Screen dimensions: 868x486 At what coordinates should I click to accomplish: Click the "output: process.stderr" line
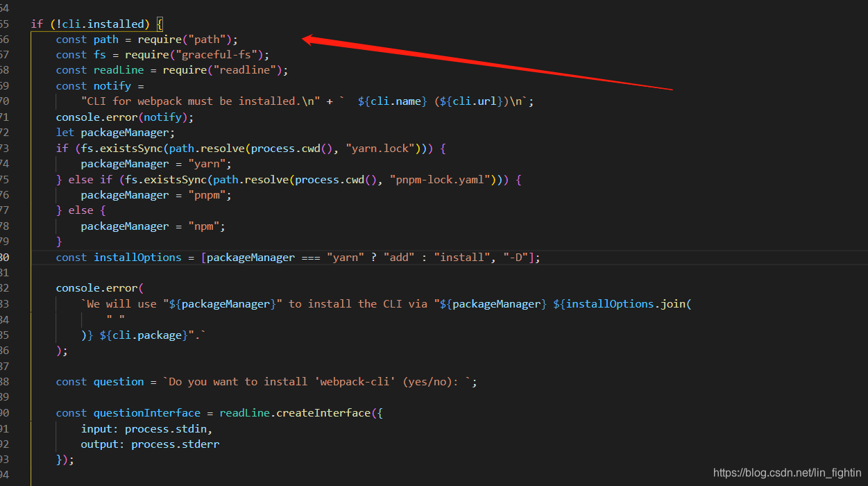[x=150, y=444]
